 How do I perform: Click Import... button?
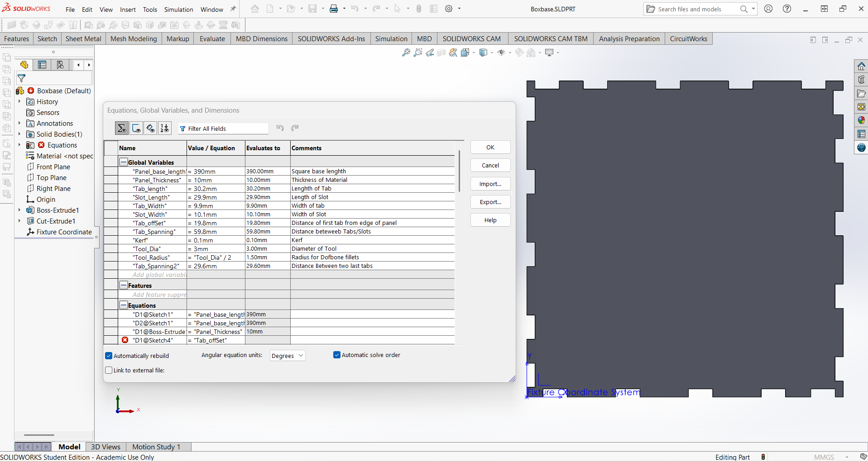pyautogui.click(x=490, y=184)
